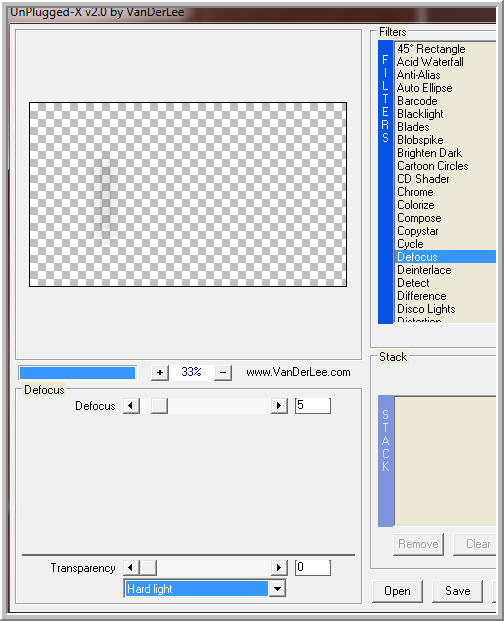Zoom in with the plus button
The height and width of the screenshot is (621, 504).
(x=160, y=373)
